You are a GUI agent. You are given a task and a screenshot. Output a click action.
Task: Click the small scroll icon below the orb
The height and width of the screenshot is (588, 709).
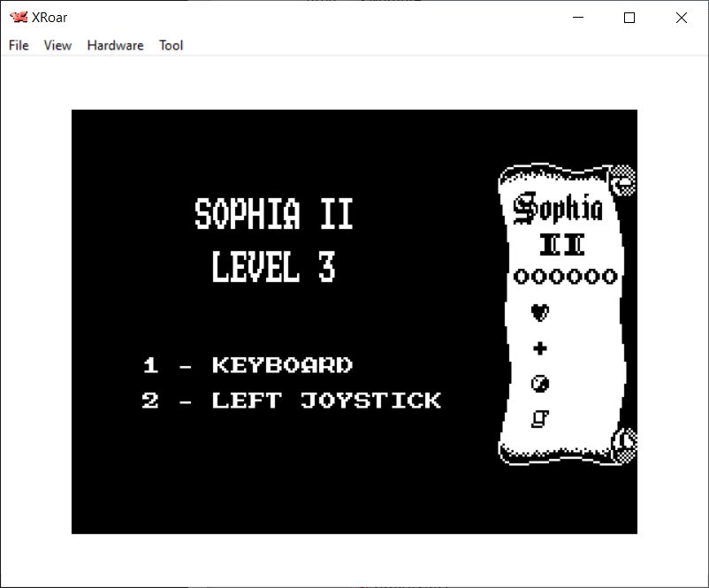tap(539, 419)
